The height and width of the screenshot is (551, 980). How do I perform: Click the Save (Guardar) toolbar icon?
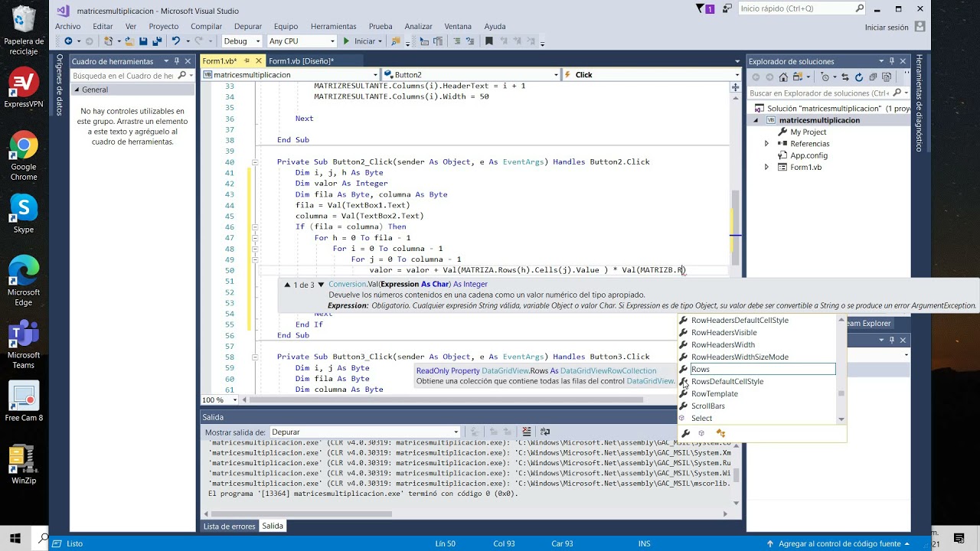[143, 41]
